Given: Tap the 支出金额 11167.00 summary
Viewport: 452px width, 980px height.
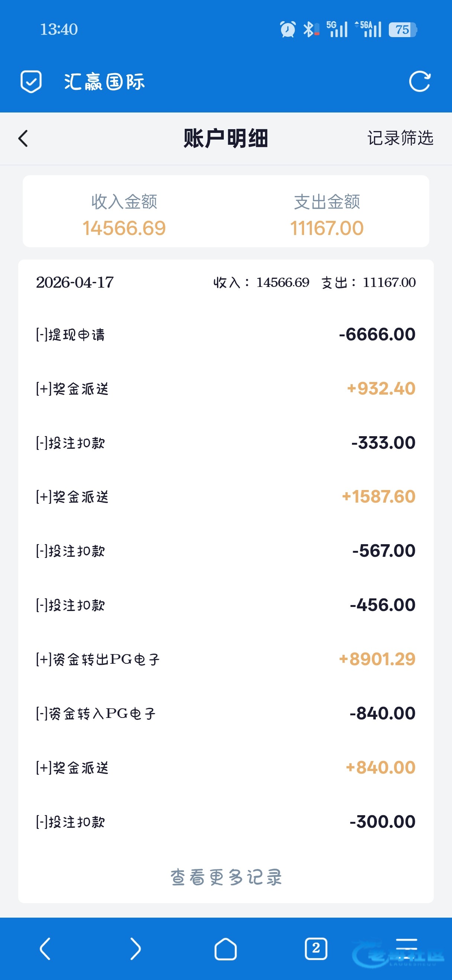Looking at the screenshot, I should click(x=327, y=215).
